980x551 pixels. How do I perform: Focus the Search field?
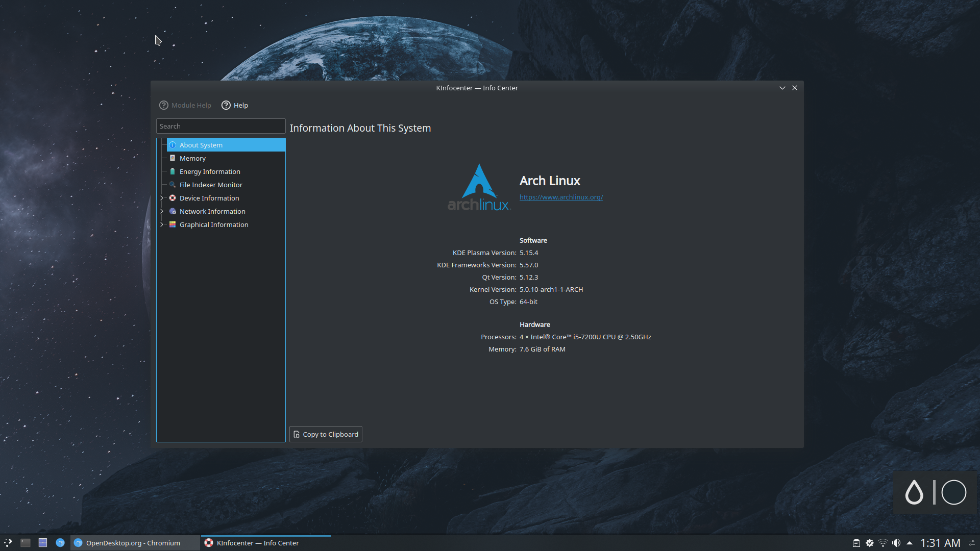click(220, 126)
